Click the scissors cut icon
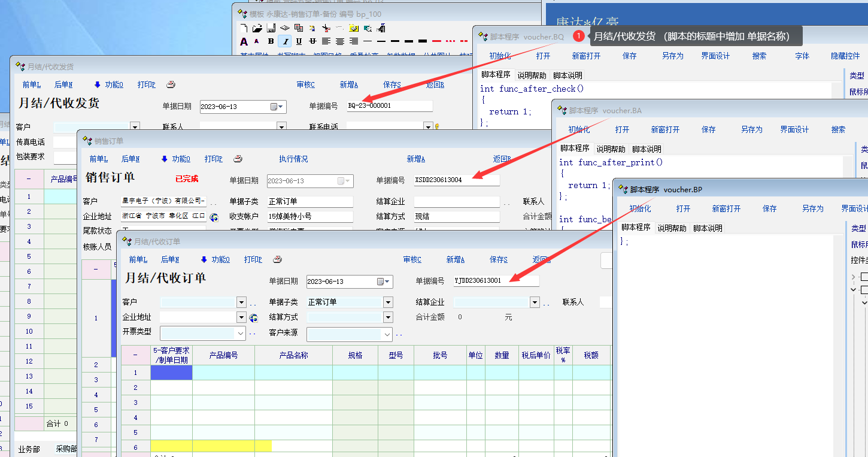Viewport: 868px width, 457px height. coord(326,28)
